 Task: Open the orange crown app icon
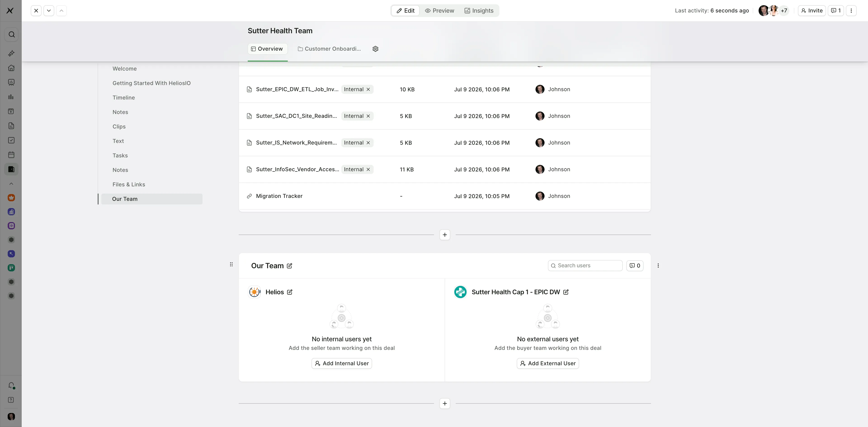12,198
